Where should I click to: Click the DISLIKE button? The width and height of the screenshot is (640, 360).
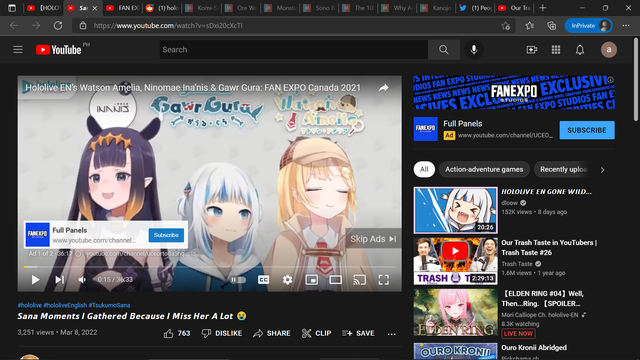click(x=222, y=333)
